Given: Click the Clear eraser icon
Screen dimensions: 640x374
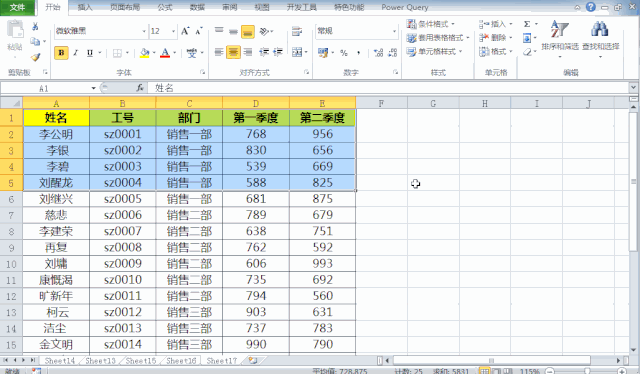Looking at the screenshot, I should pyautogui.click(x=527, y=52).
